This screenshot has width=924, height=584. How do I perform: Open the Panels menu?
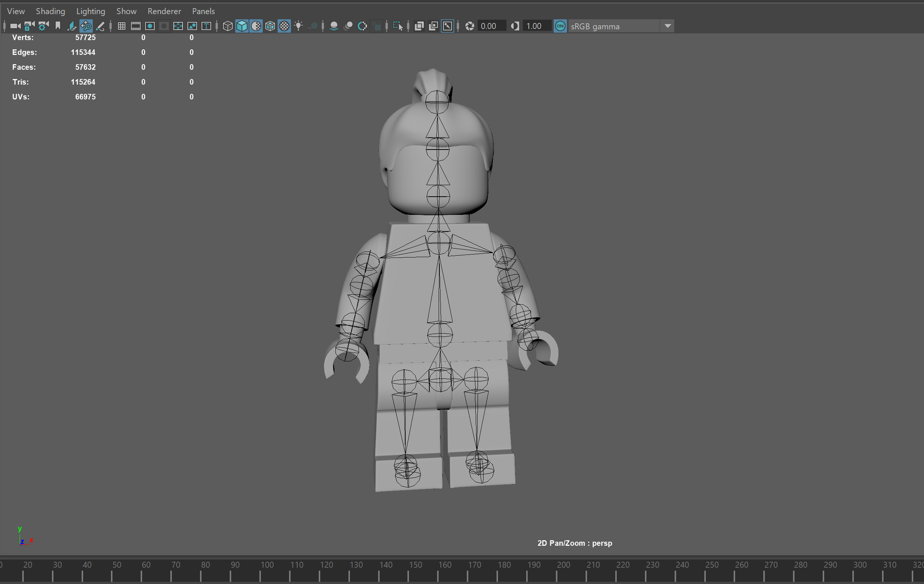203,11
